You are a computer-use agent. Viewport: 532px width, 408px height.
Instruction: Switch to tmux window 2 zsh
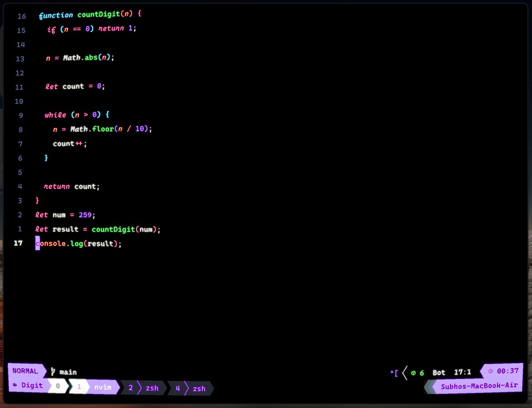[x=144, y=388]
